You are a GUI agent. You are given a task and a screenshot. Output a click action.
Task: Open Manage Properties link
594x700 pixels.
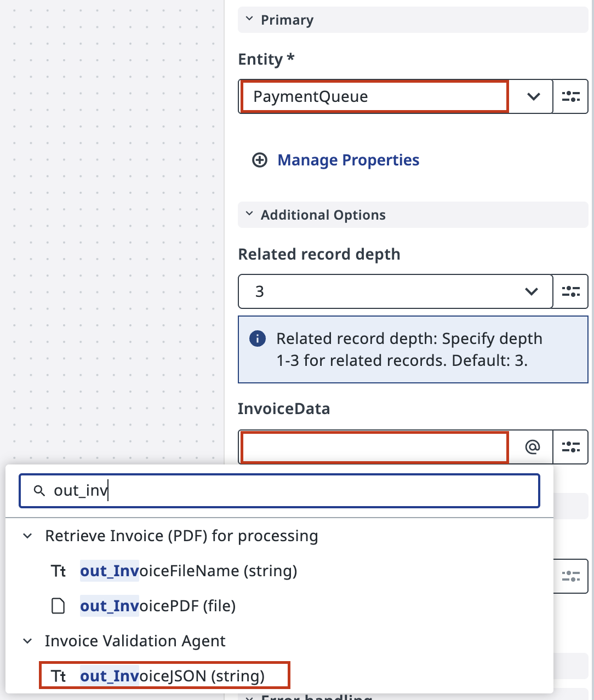pos(348,160)
